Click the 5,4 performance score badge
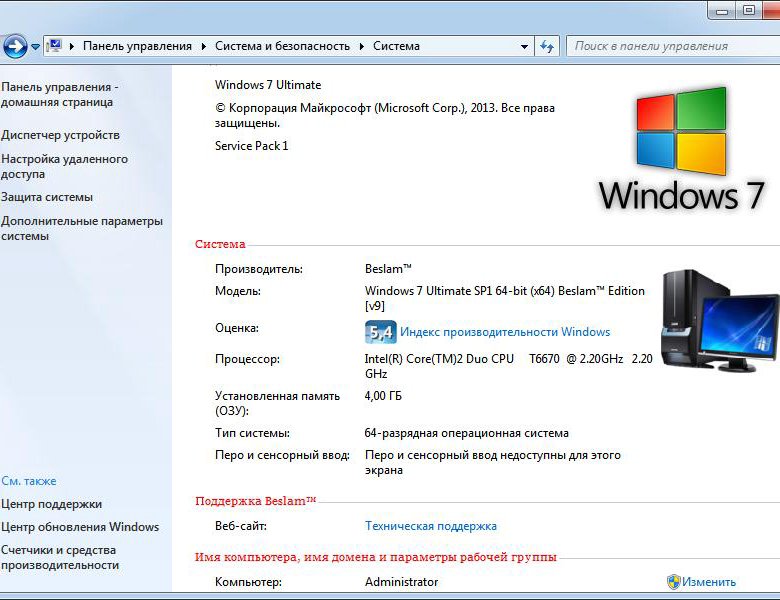780x600 pixels. point(380,332)
